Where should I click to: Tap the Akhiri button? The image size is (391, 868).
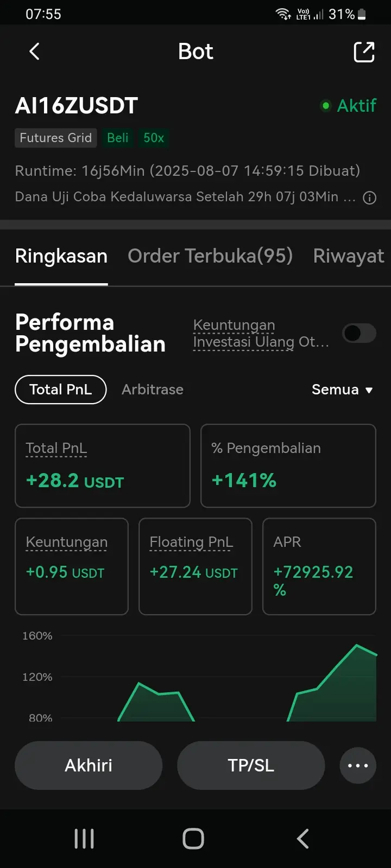tap(89, 765)
